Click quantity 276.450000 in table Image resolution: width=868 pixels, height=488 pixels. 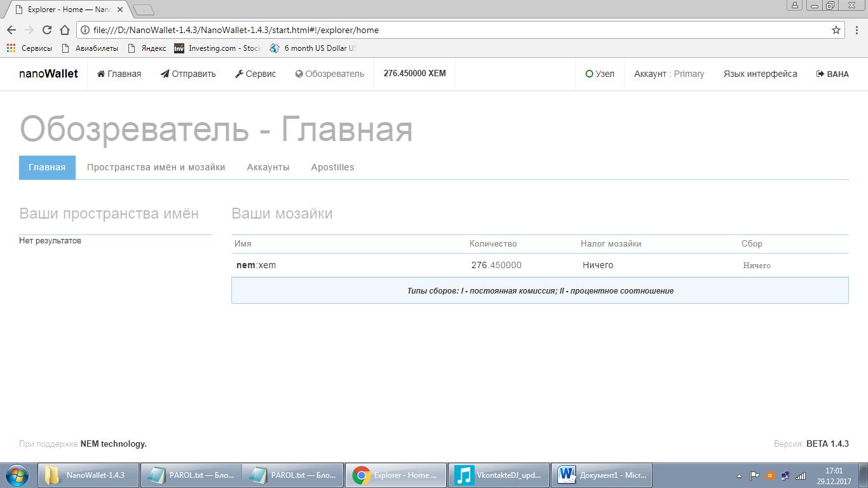tap(496, 265)
